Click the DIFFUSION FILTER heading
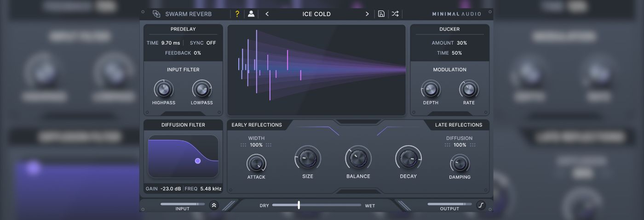Viewport: 644px width, 220px height. point(183,125)
